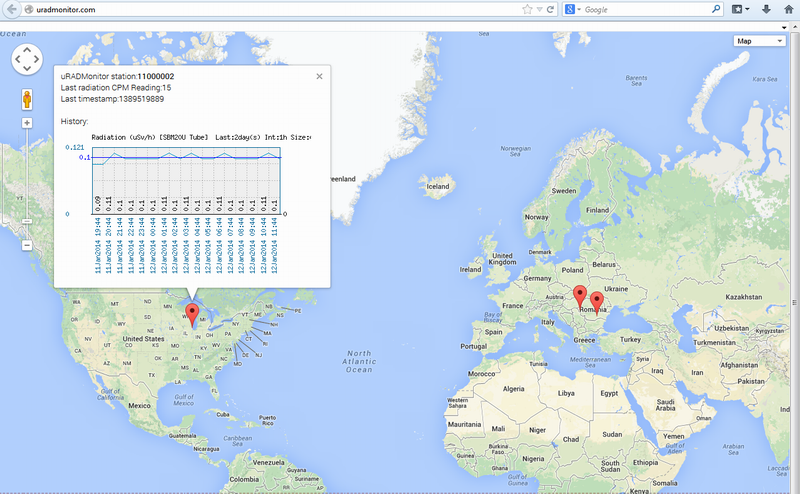The width and height of the screenshot is (800, 494).
Task: Zoom out with the minus button
Action: (x=27, y=245)
